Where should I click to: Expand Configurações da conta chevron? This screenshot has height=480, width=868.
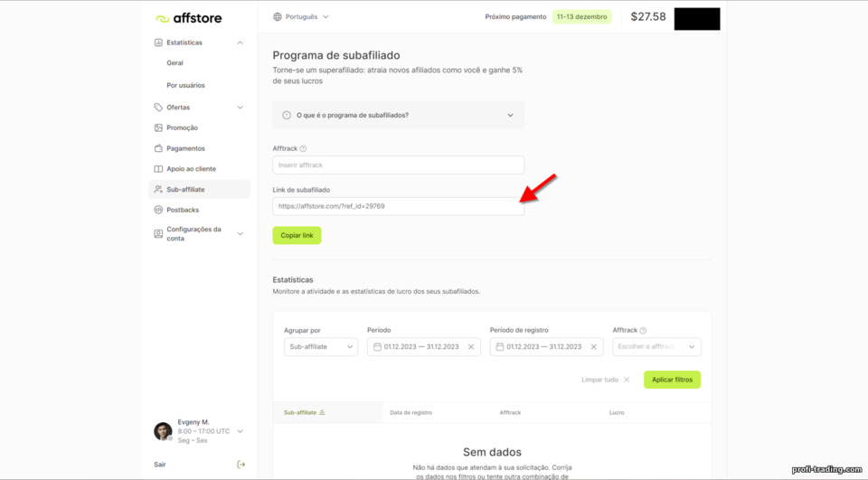click(241, 233)
